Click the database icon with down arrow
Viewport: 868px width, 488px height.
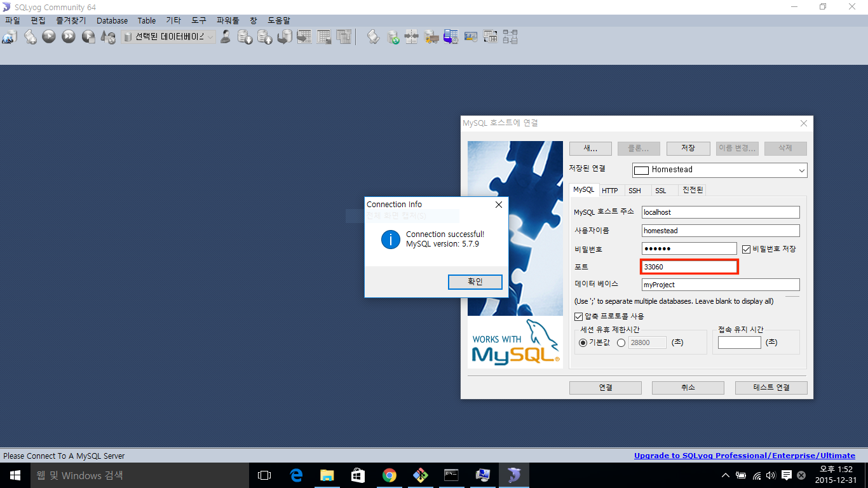click(x=245, y=37)
